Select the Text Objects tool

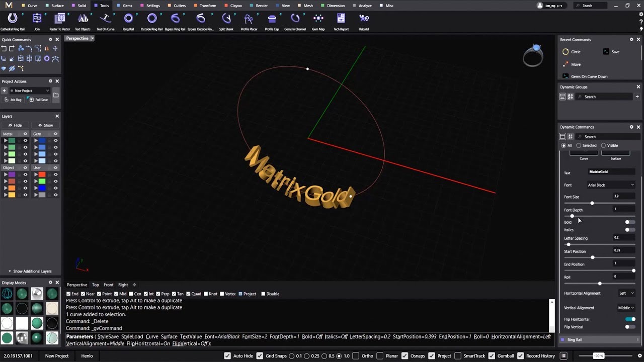tap(83, 21)
